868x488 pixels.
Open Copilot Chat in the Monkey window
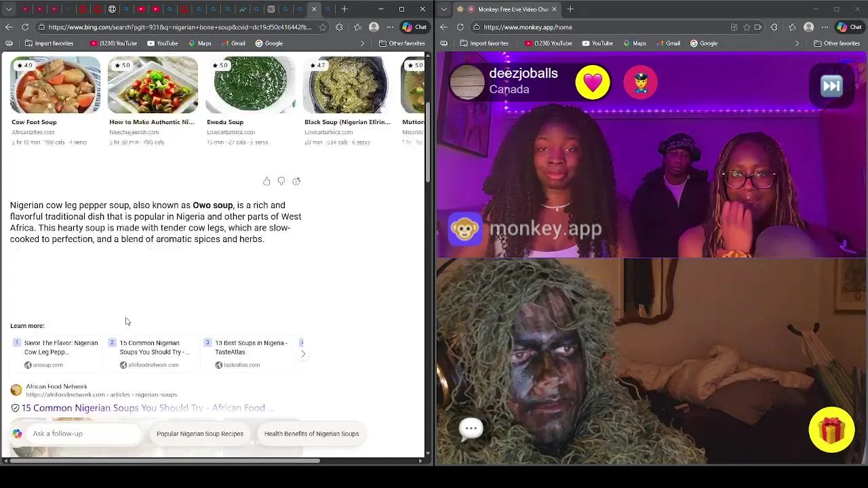(x=849, y=27)
